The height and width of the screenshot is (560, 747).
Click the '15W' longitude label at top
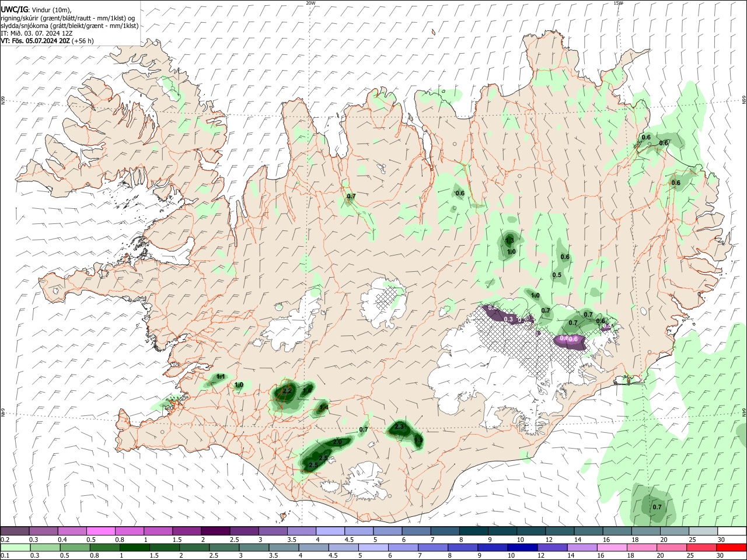(618, 3)
